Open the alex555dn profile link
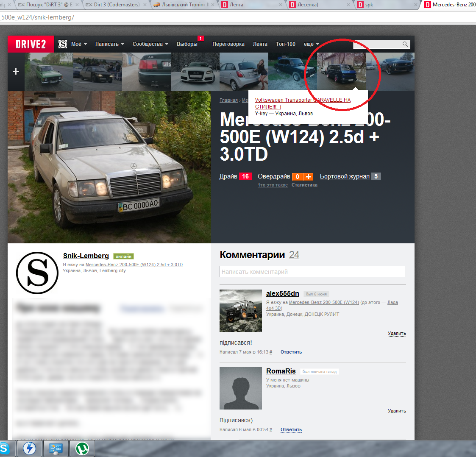 [x=283, y=294]
